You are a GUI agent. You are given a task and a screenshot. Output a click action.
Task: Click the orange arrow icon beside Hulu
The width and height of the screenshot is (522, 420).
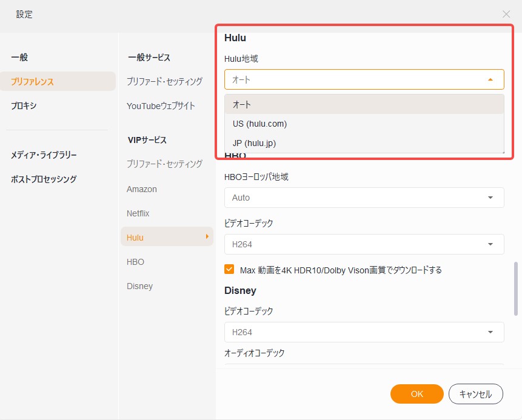[x=207, y=236]
